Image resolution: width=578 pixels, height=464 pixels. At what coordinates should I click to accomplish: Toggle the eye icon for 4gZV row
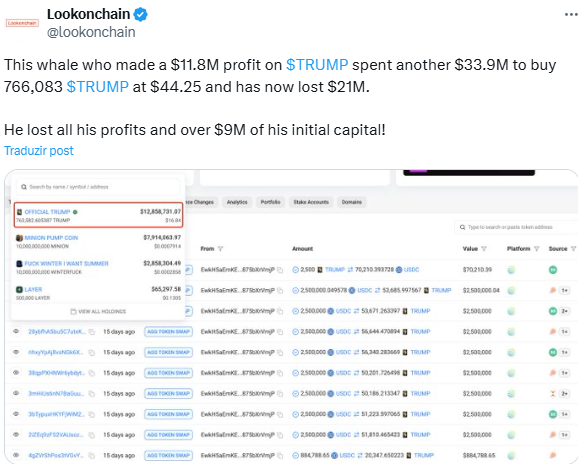click(16, 455)
